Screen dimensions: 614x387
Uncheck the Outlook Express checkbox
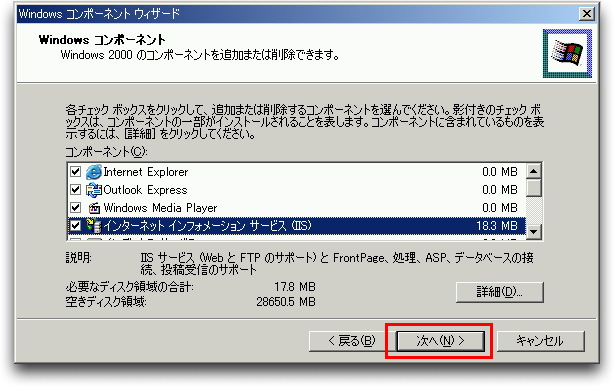coord(75,190)
